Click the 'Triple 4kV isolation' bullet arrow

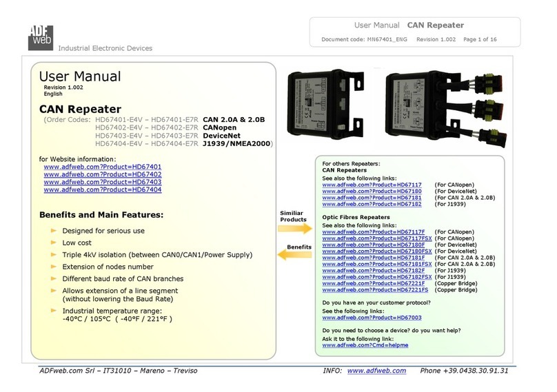(54, 255)
